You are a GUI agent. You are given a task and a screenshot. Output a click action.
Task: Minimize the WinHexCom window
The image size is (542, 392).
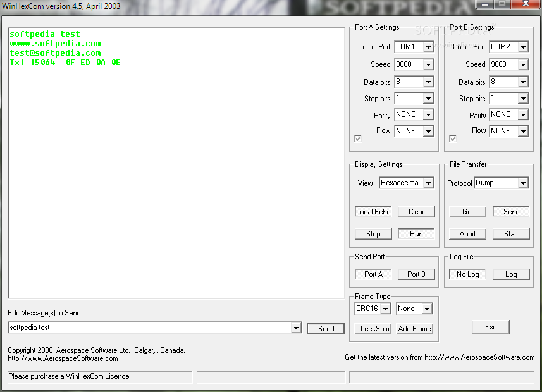[x=485, y=4]
